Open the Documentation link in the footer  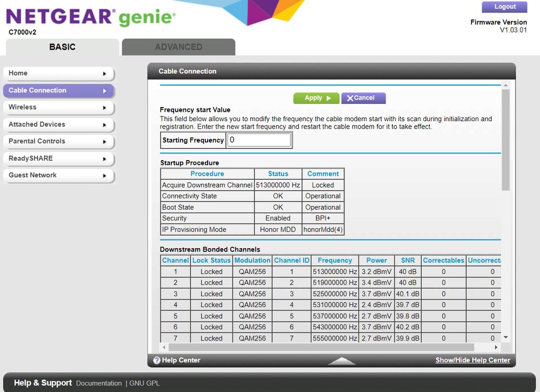tap(99, 383)
